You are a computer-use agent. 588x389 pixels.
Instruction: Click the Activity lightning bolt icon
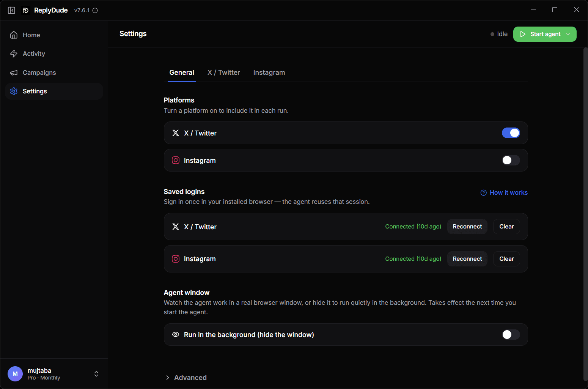[x=14, y=54]
